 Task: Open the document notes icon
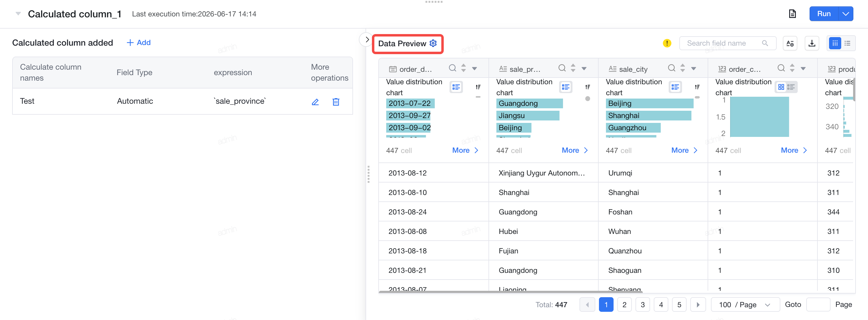click(792, 14)
